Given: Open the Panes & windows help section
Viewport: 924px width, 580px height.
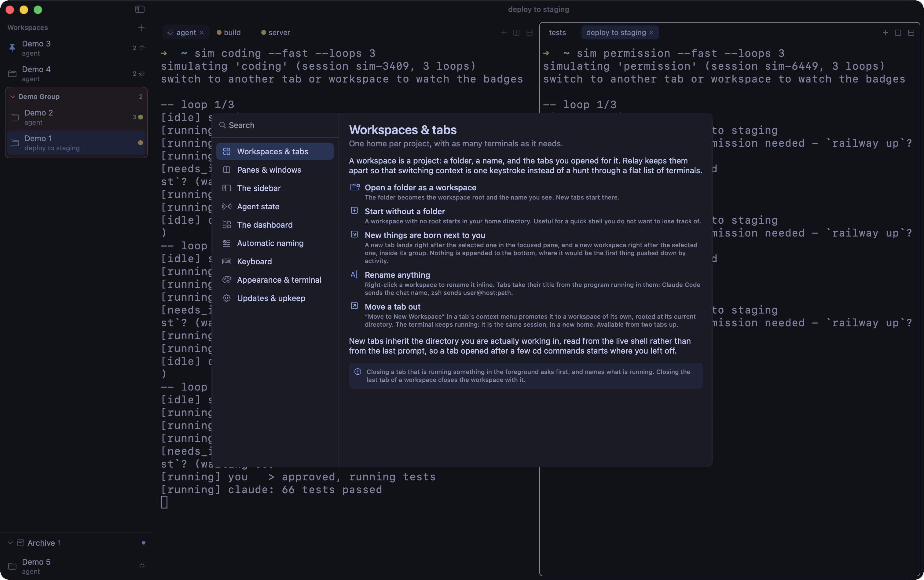Looking at the screenshot, I should pyautogui.click(x=275, y=170).
